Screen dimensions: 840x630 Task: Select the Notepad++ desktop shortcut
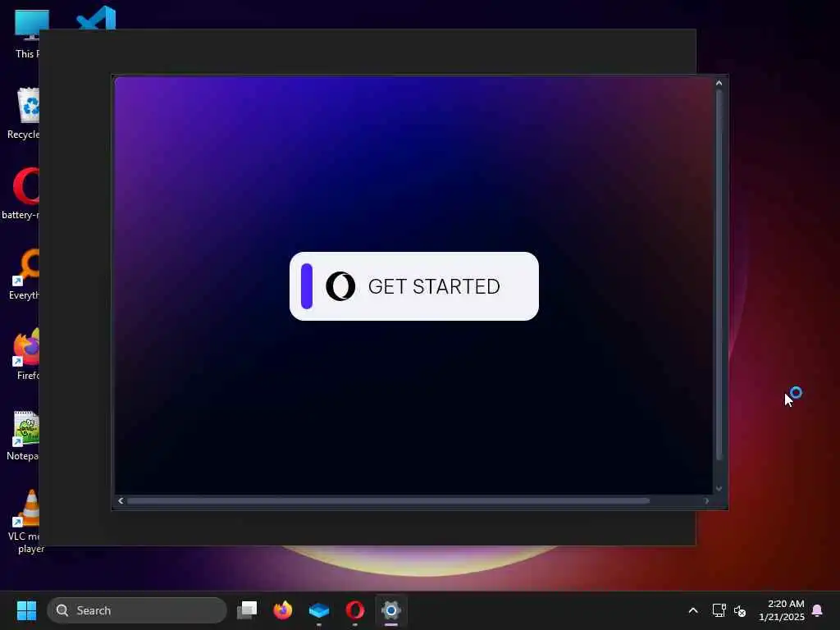22,435
